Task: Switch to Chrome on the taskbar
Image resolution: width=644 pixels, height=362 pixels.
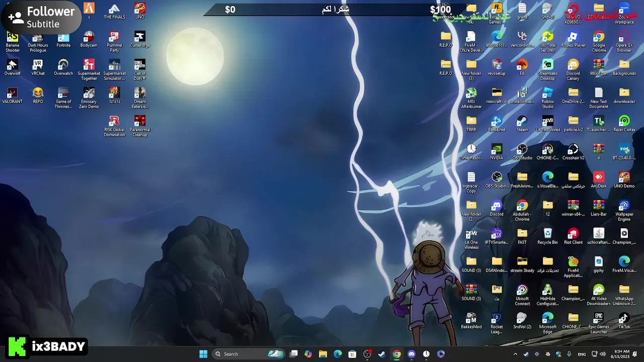Action: pos(397,354)
